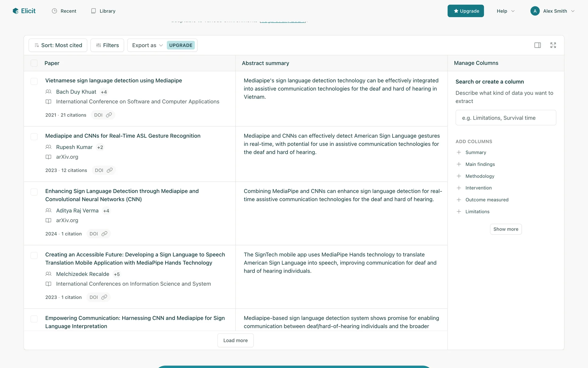Click the fullscreen expand table icon
Image resolution: width=588 pixels, height=368 pixels.
point(553,45)
